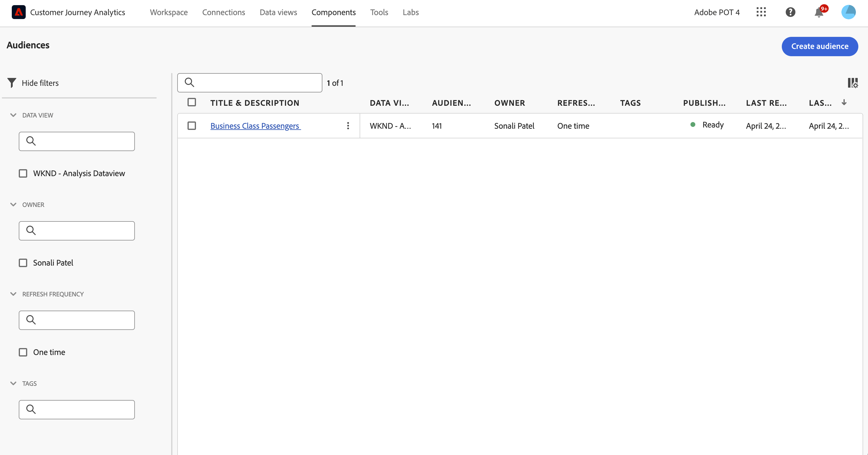Open the Business Class Passengers more-actions menu
Screen dimensions: 868x455
pyautogui.click(x=348, y=125)
